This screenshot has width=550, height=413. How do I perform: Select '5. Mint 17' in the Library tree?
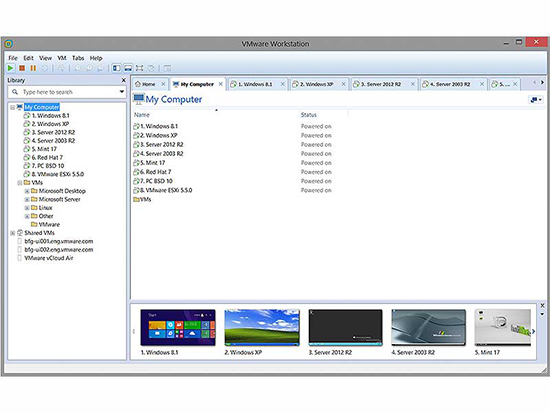[44, 149]
